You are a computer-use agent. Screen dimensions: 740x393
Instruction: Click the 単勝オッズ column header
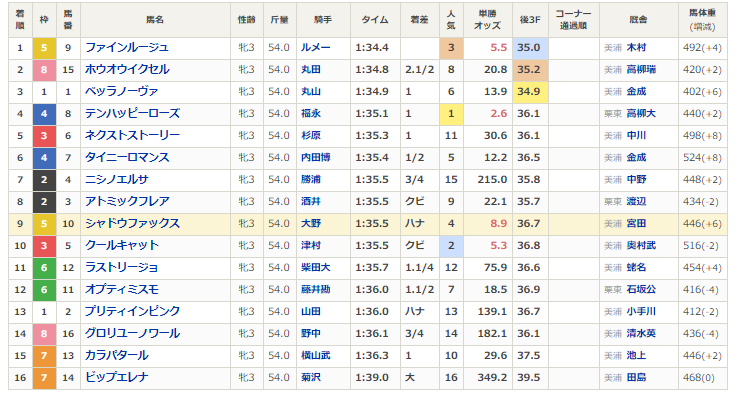(x=488, y=20)
